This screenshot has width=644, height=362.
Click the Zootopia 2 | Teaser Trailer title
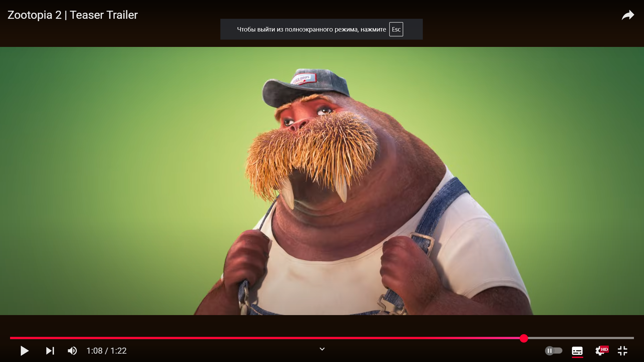coord(72,15)
